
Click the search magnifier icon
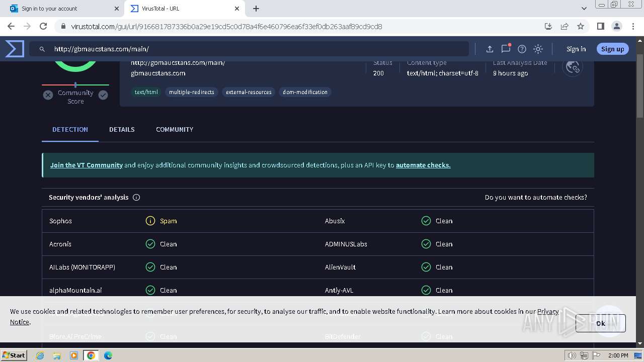(x=43, y=49)
